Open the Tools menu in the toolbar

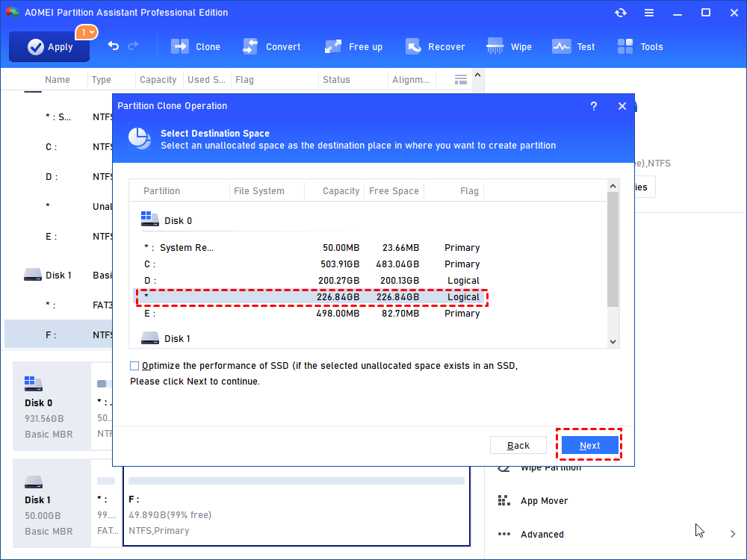[x=640, y=46]
